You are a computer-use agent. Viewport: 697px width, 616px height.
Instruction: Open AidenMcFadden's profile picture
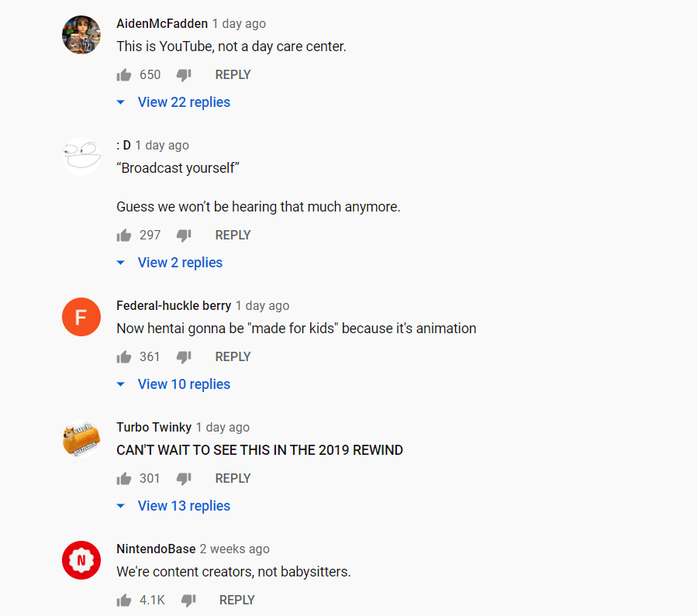81,35
